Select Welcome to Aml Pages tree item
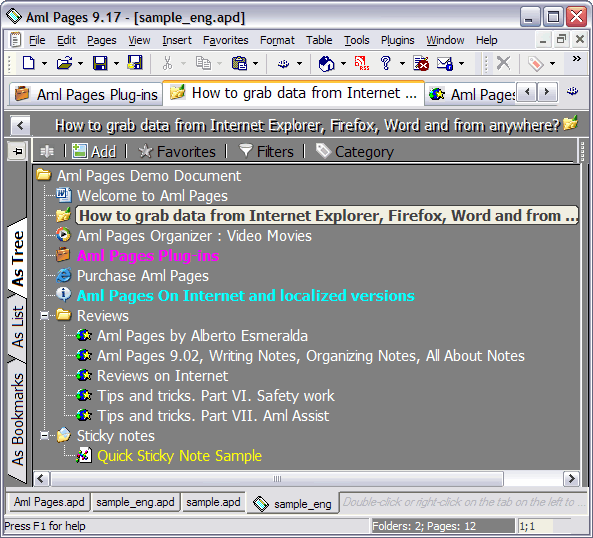Image resolution: width=593 pixels, height=538 pixels. [x=152, y=196]
